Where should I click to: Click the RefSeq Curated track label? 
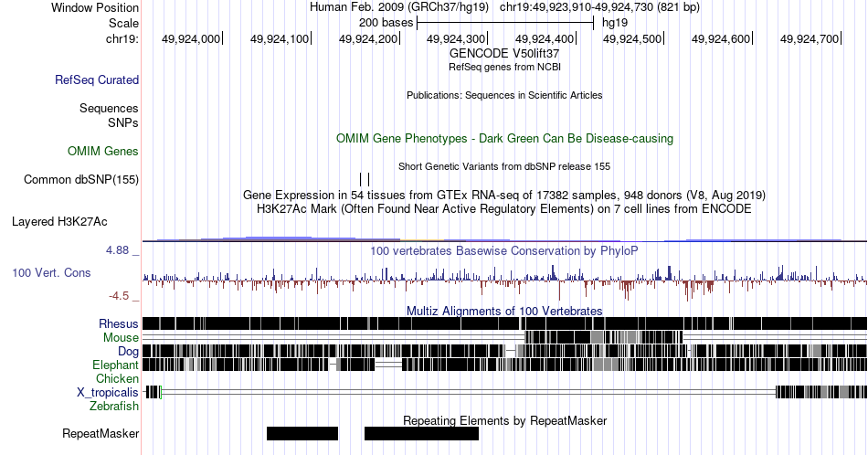pyautogui.click(x=97, y=79)
